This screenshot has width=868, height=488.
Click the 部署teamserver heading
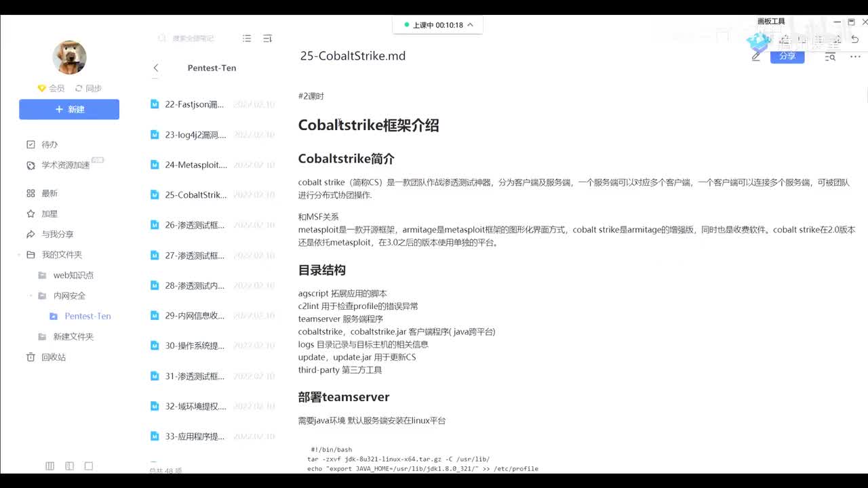tap(344, 397)
